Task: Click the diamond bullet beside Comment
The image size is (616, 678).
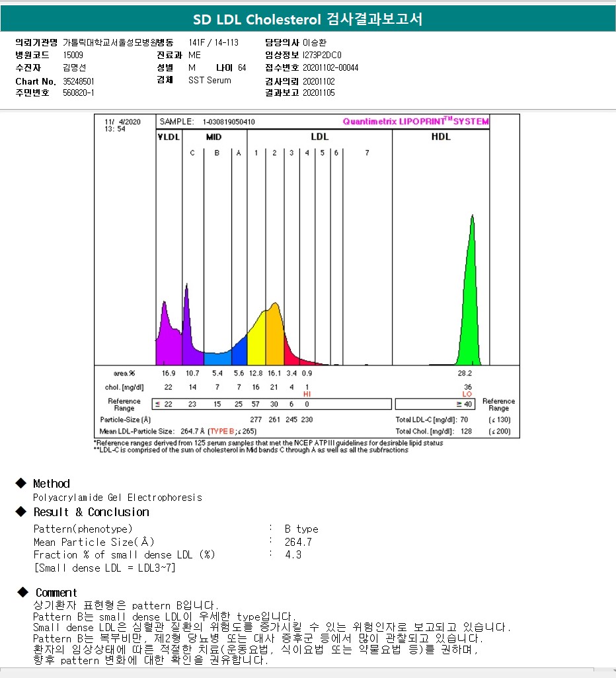Action: [x=22, y=592]
